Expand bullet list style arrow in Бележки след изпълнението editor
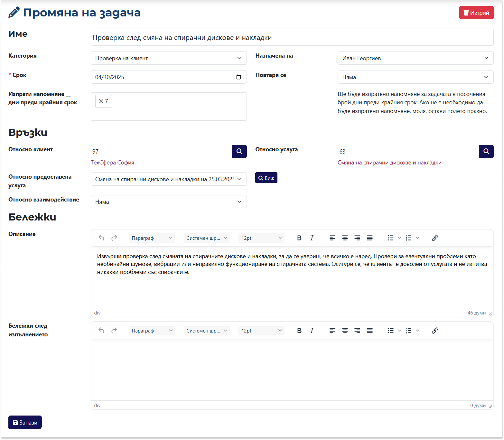Viewport: 504px width, 440px height. (x=399, y=331)
